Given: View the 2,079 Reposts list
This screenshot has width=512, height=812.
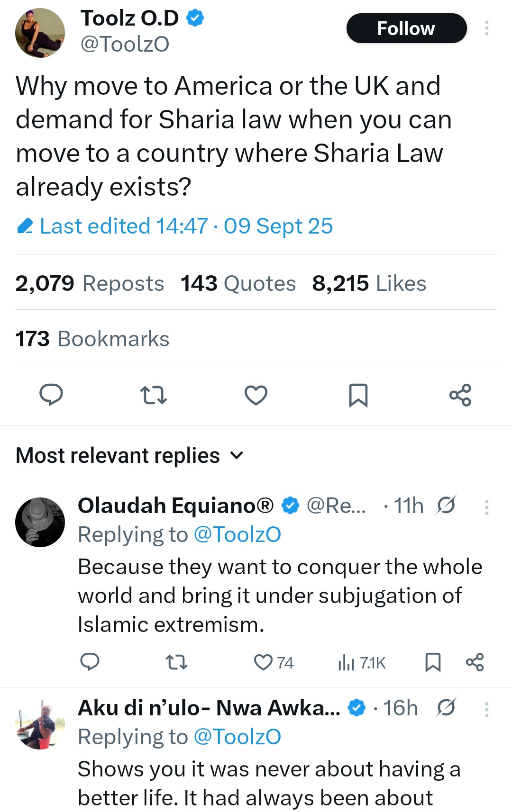Looking at the screenshot, I should [x=90, y=284].
